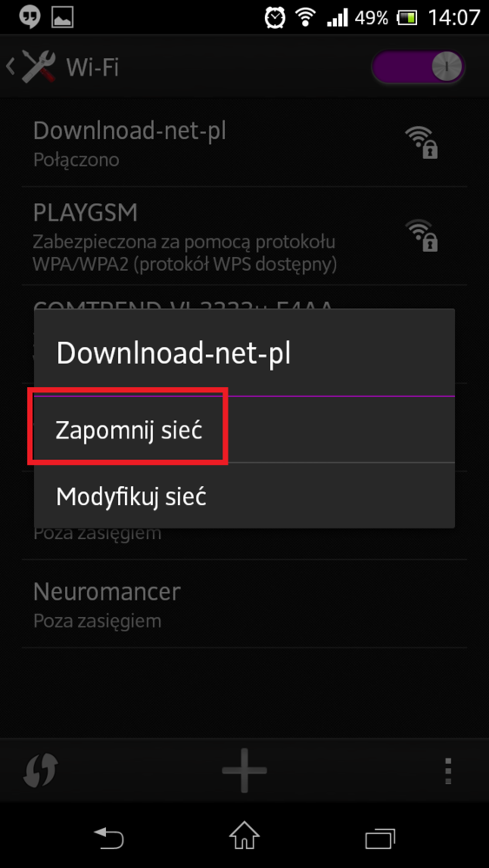Screen dimensions: 489x868
Task: Tap the connected Downlnoad-net-pl network entry
Action: click(x=244, y=142)
